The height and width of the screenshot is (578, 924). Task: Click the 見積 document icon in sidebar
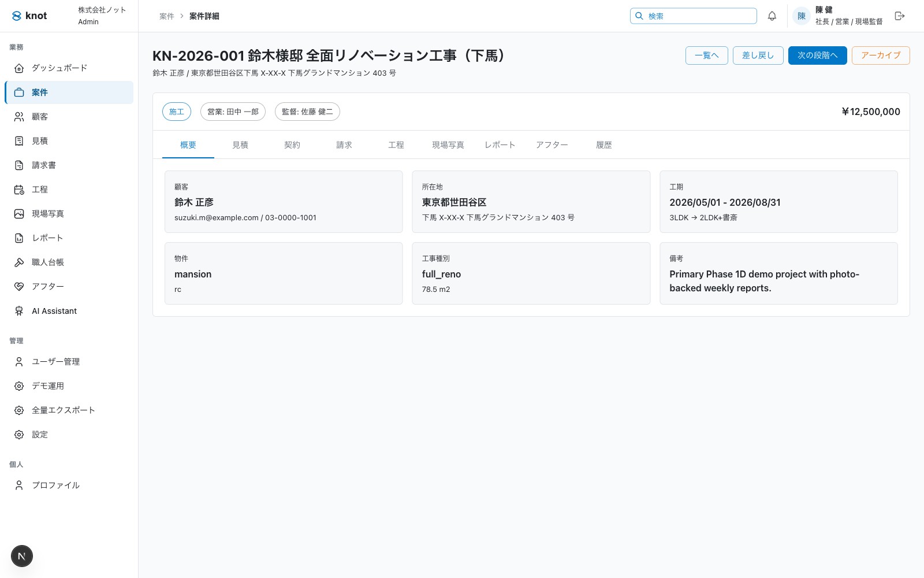19,141
